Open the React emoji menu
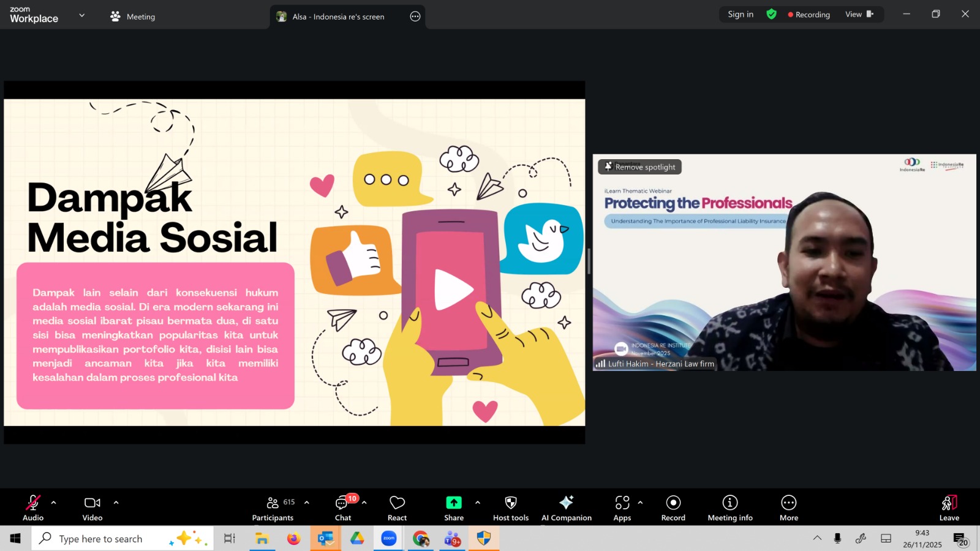980x551 pixels. pyautogui.click(x=397, y=508)
